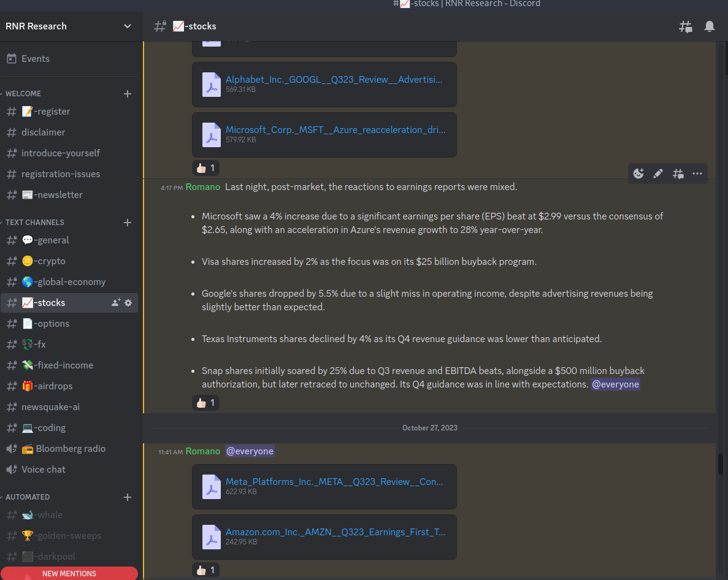Screen dimensions: 728x580
Task: Switch to the crypto channel
Action: [69, 261]
